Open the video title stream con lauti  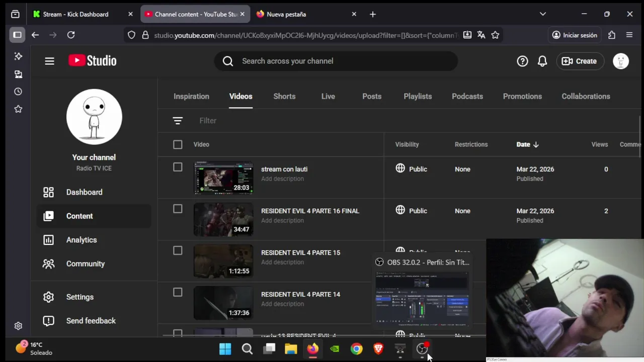click(x=284, y=169)
